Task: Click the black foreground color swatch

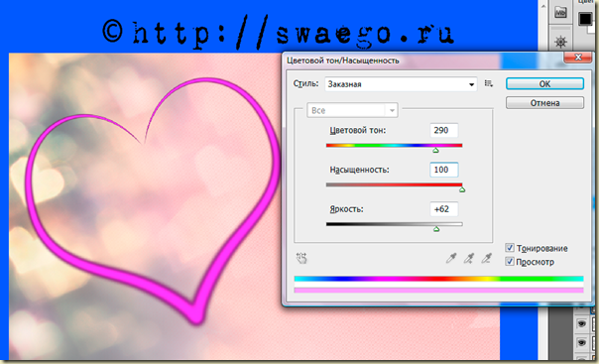Action: tap(584, 18)
